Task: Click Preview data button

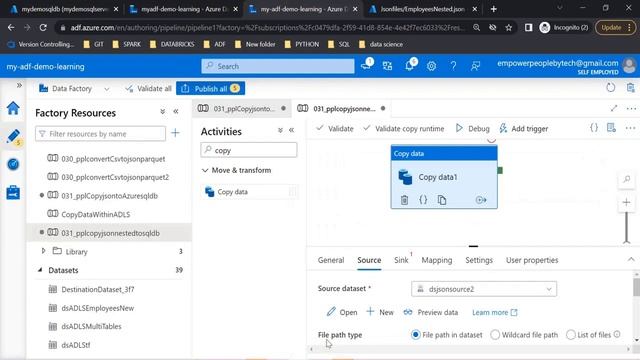Action: pos(431,313)
